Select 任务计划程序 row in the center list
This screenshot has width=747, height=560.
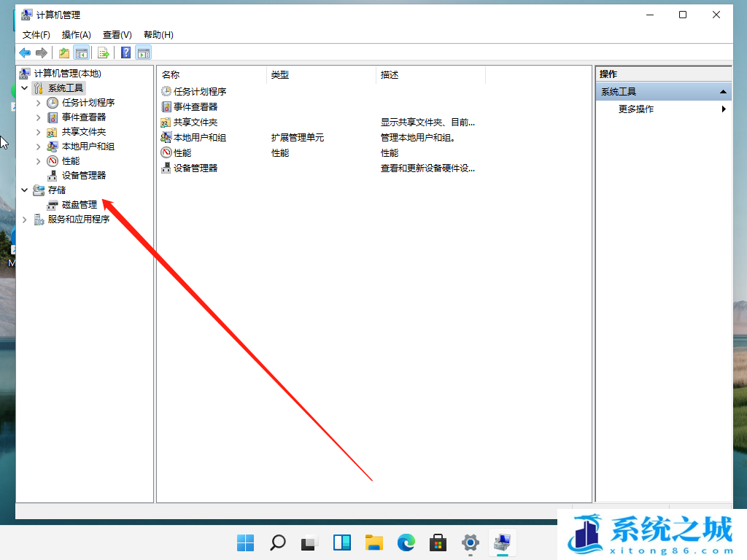200,91
